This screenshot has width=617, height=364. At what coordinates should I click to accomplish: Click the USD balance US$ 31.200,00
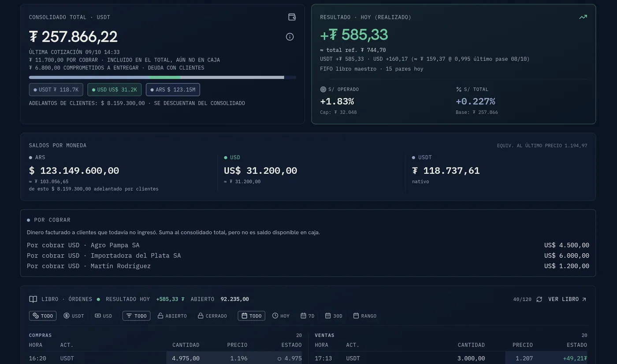pyautogui.click(x=260, y=171)
